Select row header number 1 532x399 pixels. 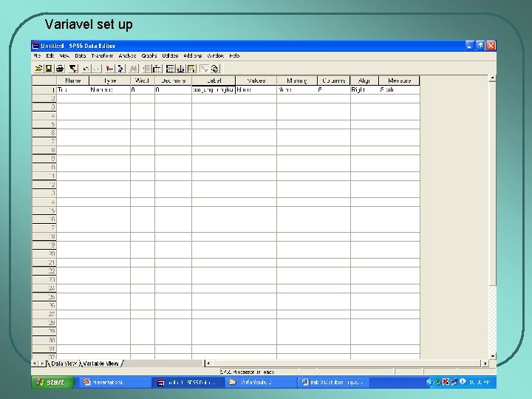(x=44, y=89)
